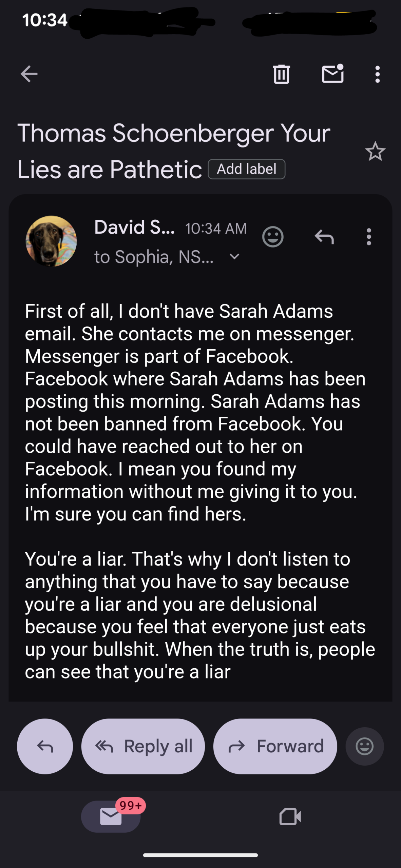Tap the Add label button

pyautogui.click(x=246, y=169)
